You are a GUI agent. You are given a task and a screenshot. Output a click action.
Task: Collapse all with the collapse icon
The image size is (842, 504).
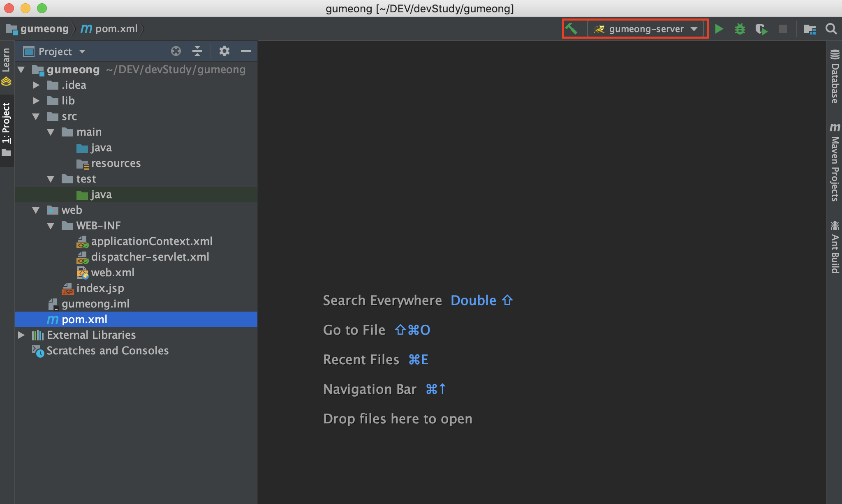[197, 51]
